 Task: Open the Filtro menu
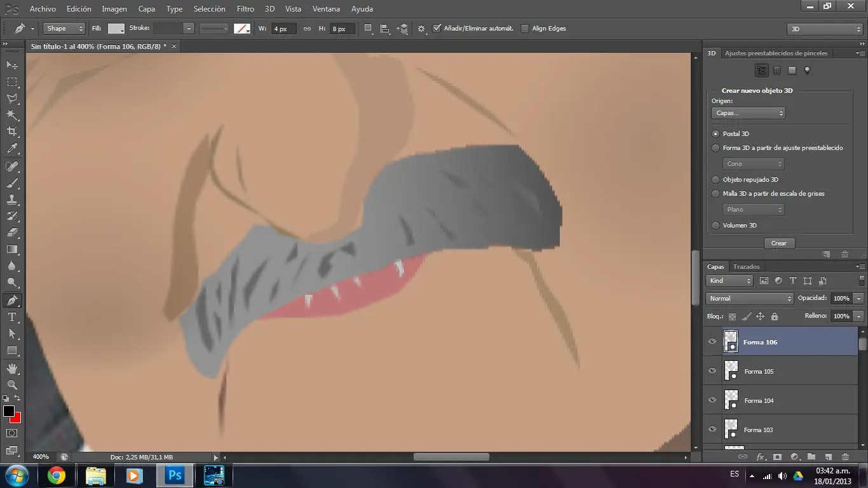(245, 9)
